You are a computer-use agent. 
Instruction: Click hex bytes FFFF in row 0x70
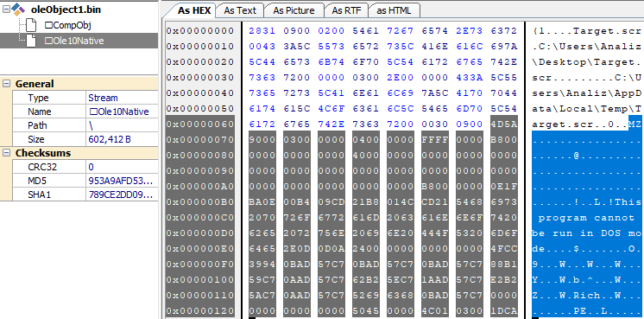tap(435, 140)
